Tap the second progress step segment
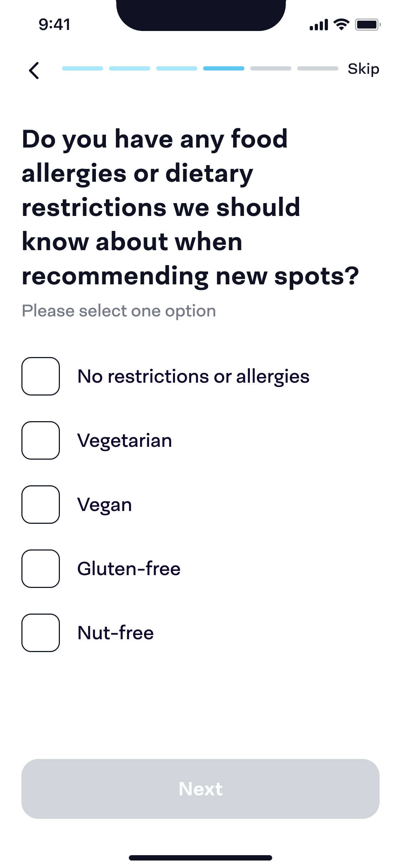This screenshot has height=868, width=401. (x=130, y=68)
